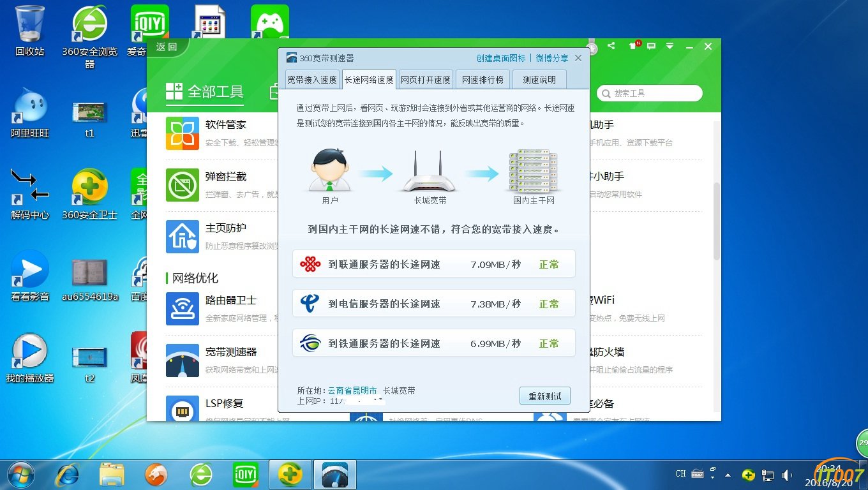This screenshot has width=868, height=490.
Task: Open 测速说明 tab
Action: tap(539, 80)
